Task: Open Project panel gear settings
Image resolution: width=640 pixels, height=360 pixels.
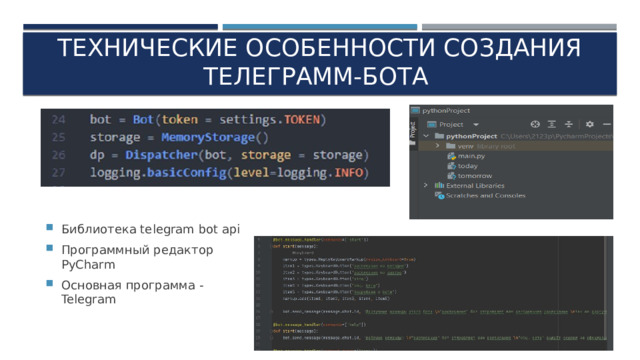Action: (589, 124)
